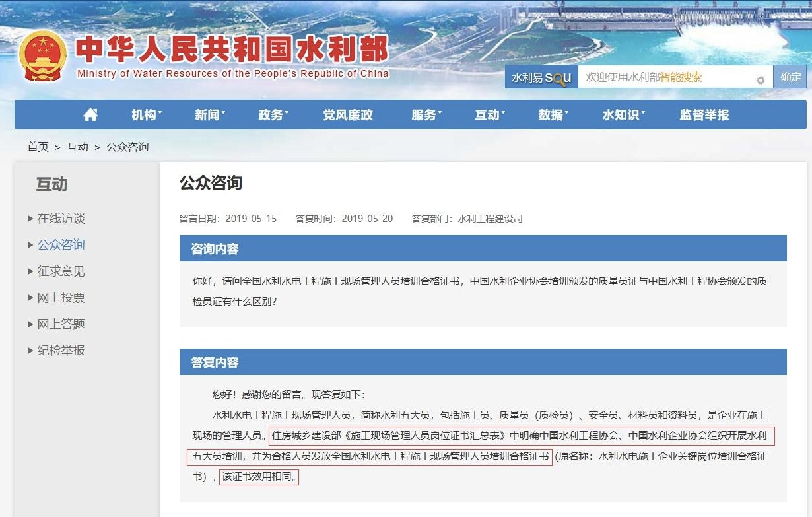Select 公众咨询 in the left sidebar
Screen dimensions: 812x517
(x=61, y=244)
